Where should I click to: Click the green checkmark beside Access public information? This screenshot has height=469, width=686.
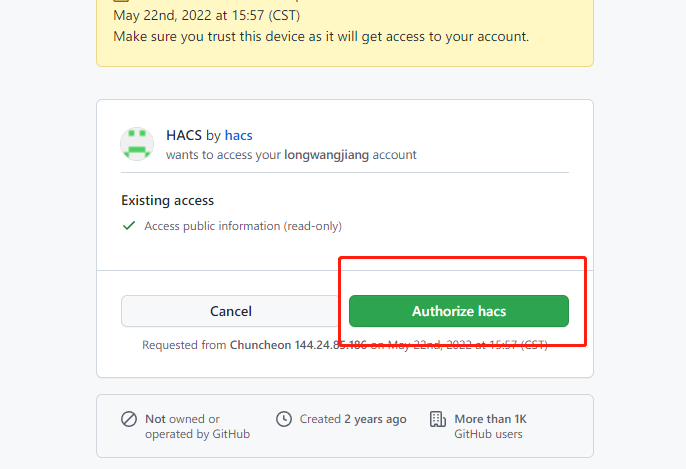[x=129, y=226]
